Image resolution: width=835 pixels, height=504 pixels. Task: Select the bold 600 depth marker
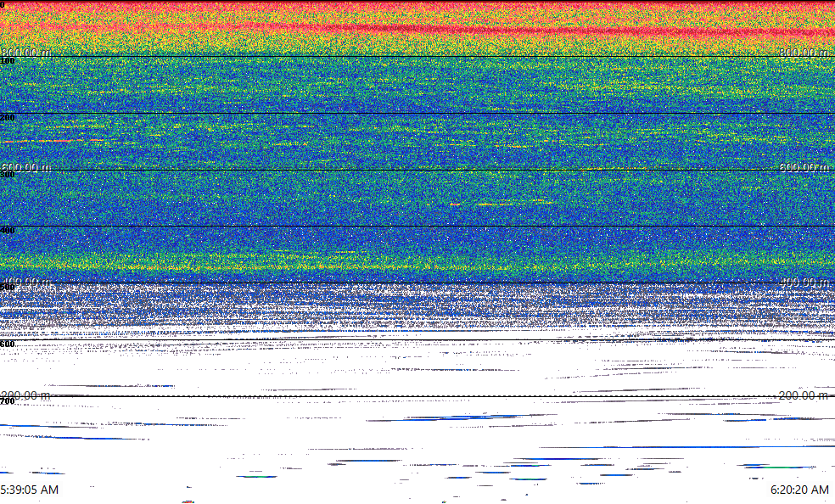[x=8, y=344]
